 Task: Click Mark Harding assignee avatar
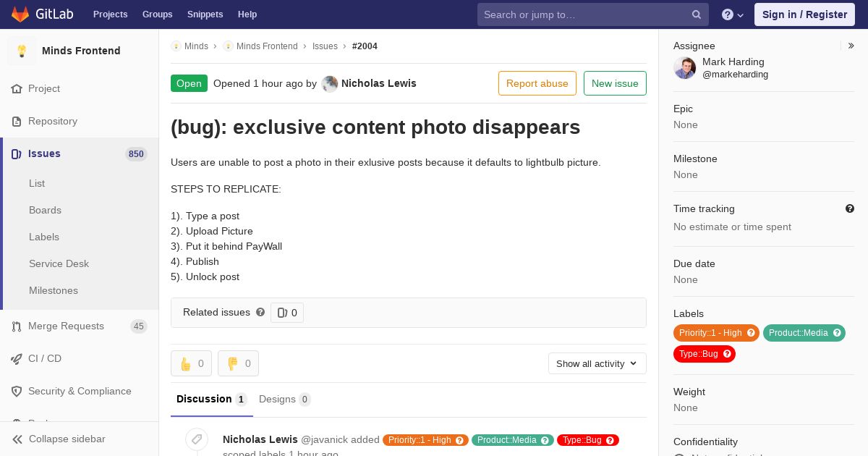[684, 68]
